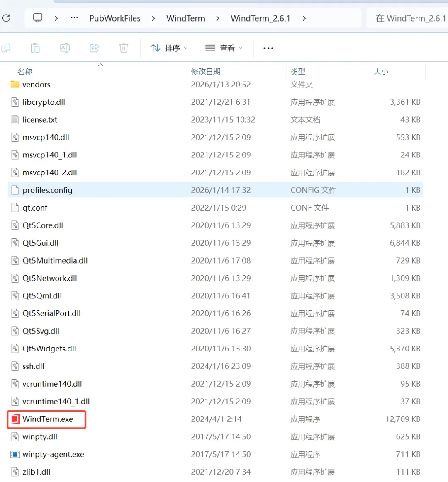Select the msvcp140_2.dll file icon
Image resolution: width=448 pixels, height=482 pixels.
(15, 172)
